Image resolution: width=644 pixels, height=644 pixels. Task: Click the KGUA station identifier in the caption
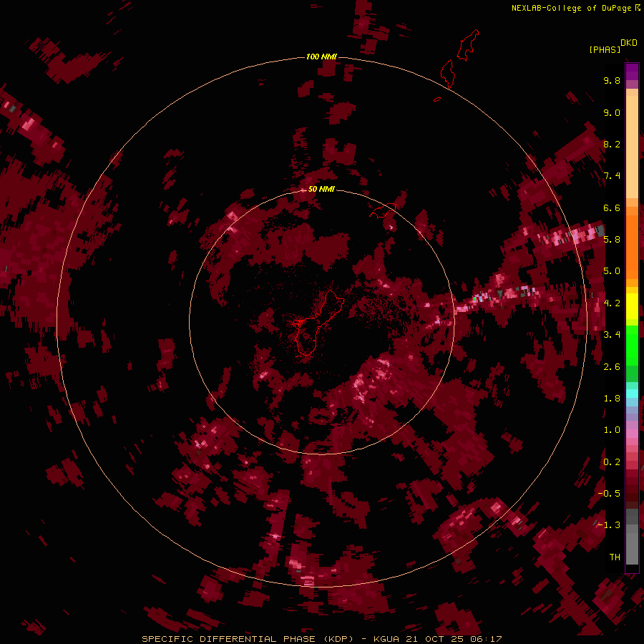coord(386,639)
